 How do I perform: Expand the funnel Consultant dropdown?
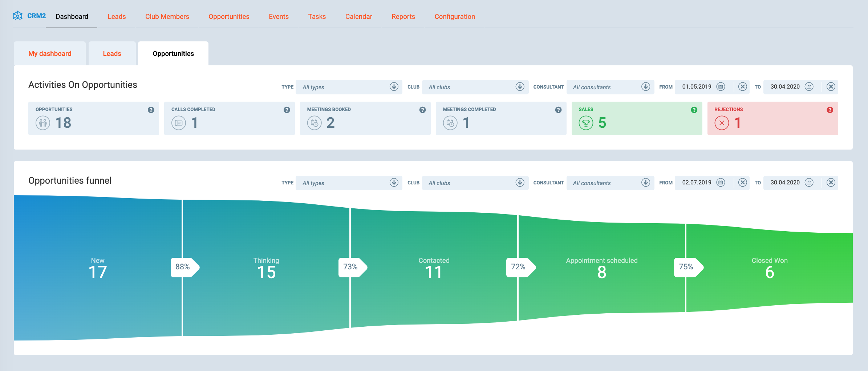tap(645, 183)
